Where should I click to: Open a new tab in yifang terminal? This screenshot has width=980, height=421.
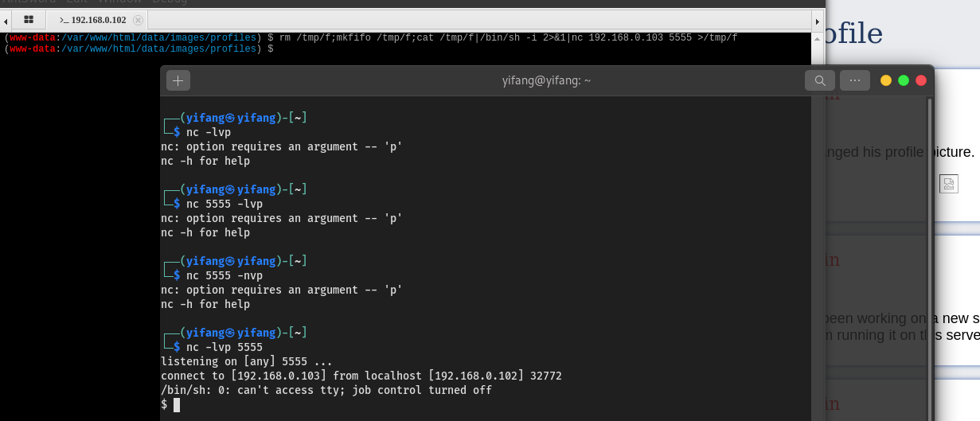(178, 80)
